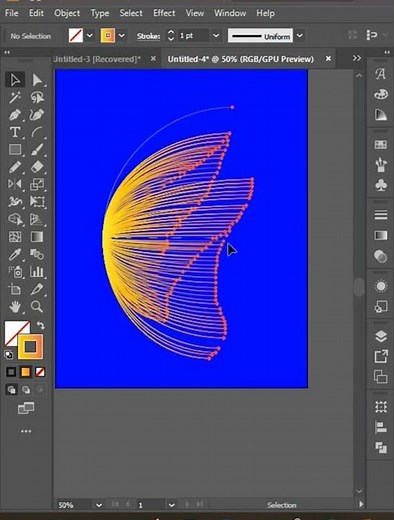The image size is (394, 520).
Task: Open the Stroke panel link
Action: pyautogui.click(x=148, y=36)
